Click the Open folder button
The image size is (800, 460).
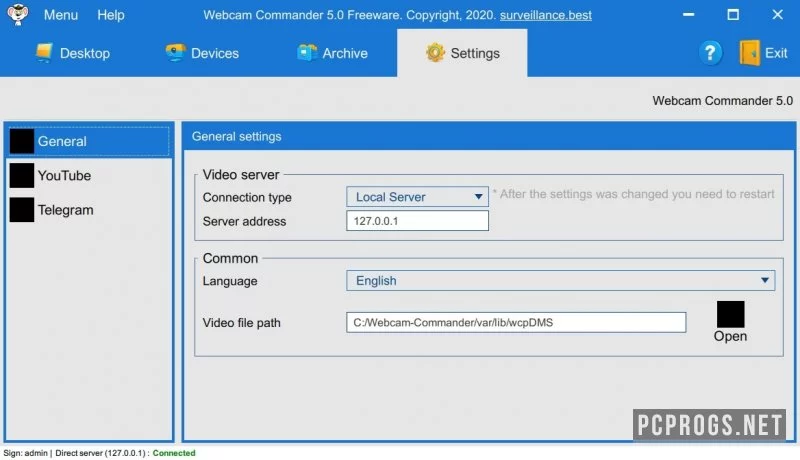[x=730, y=321]
